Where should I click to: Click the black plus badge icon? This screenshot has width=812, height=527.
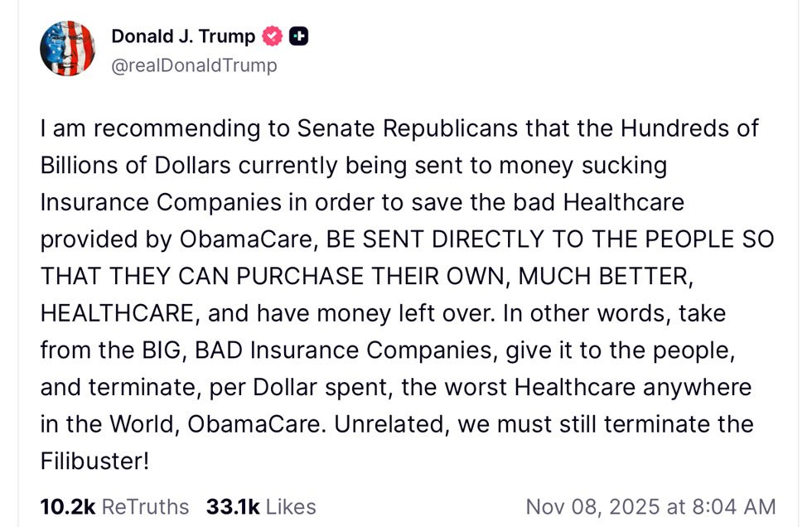[299, 36]
